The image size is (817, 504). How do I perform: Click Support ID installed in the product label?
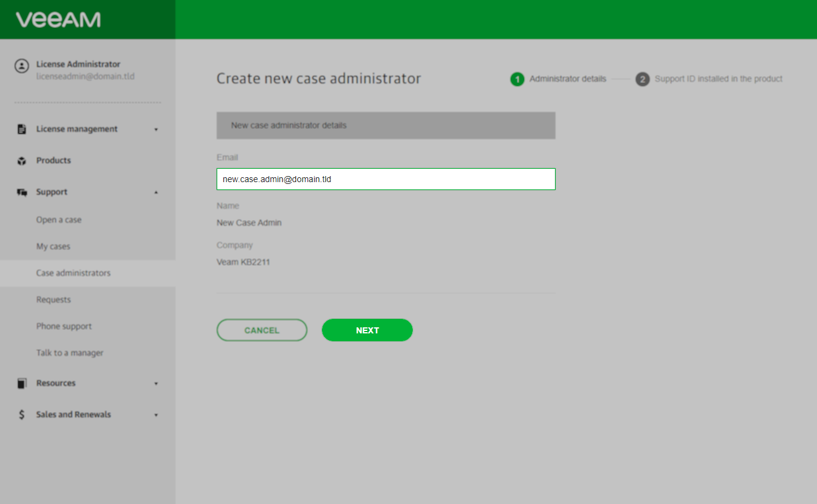point(718,79)
